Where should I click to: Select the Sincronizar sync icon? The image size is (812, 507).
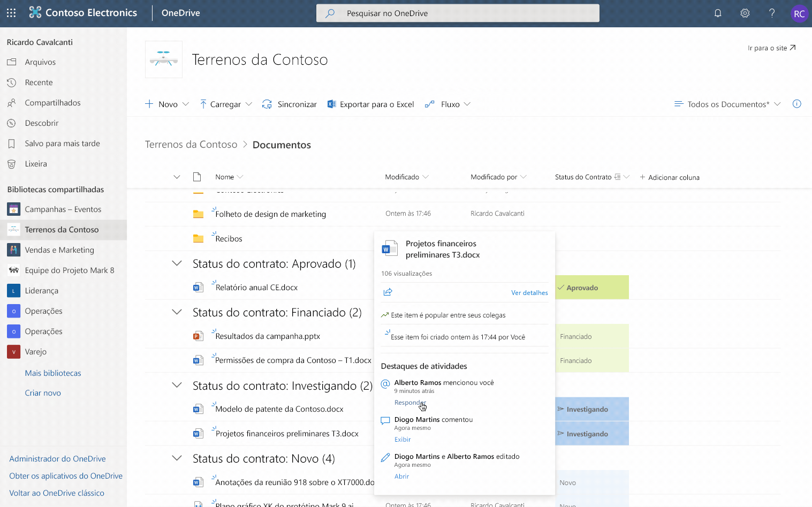pyautogui.click(x=267, y=104)
